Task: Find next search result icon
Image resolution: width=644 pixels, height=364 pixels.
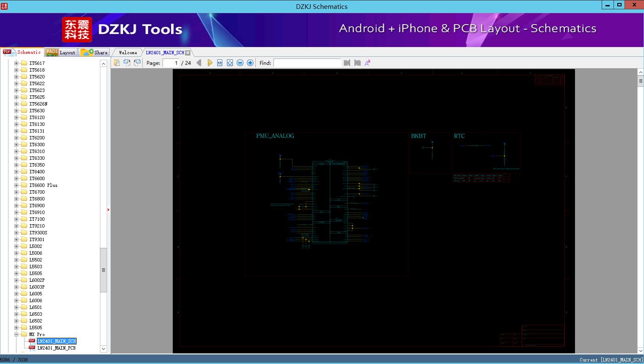Action: [357, 63]
